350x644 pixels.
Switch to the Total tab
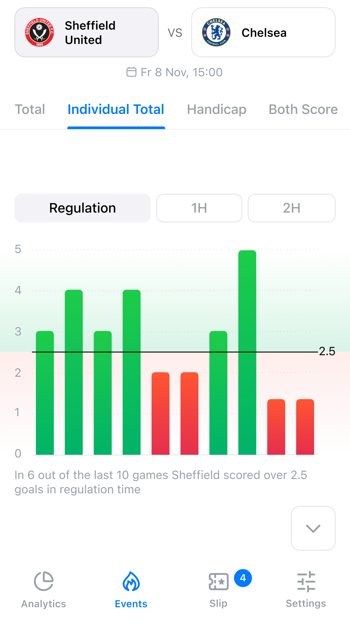(x=30, y=109)
